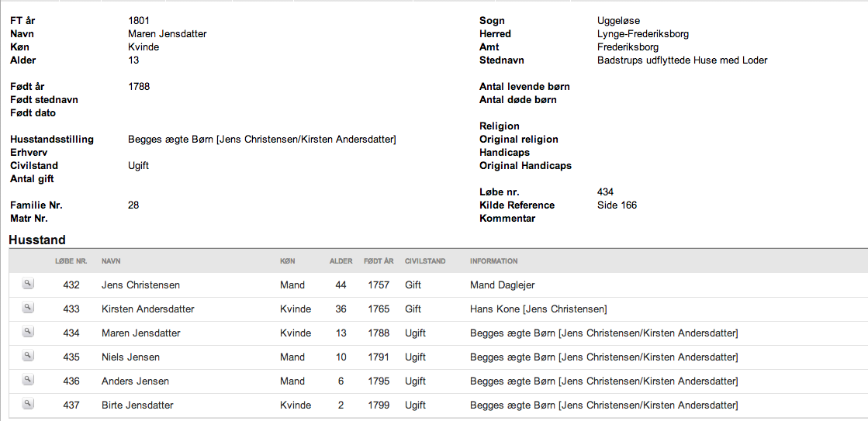This screenshot has width=868, height=421.
Task: Click the Alder column header
Action: (x=341, y=261)
